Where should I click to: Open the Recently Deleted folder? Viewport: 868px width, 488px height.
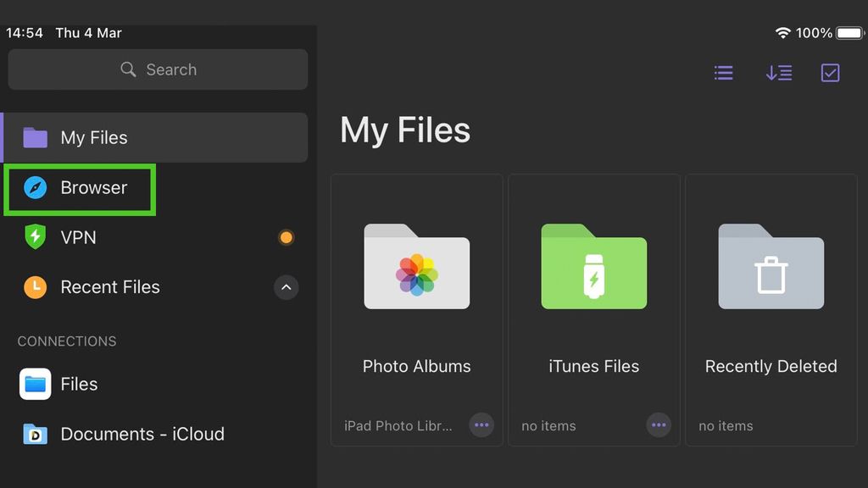point(771,267)
